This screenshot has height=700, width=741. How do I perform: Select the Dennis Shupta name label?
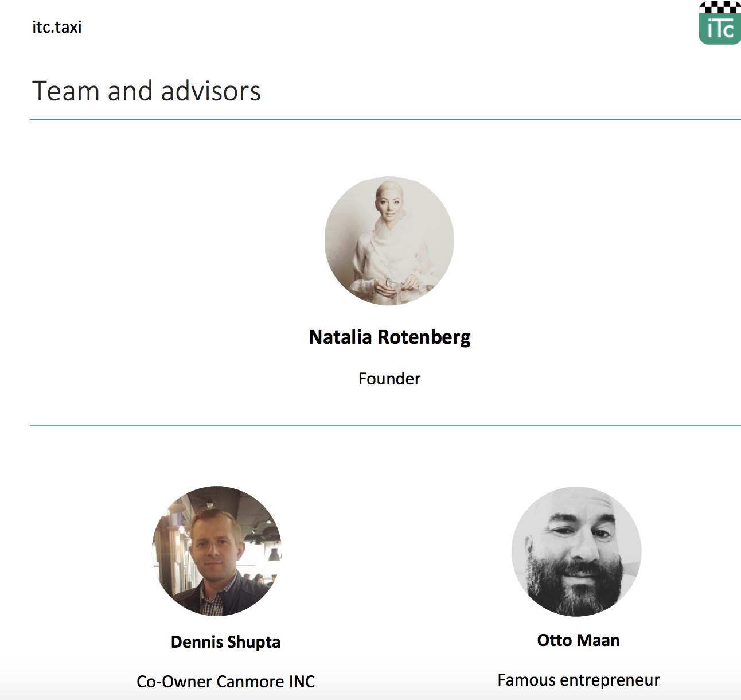click(225, 641)
